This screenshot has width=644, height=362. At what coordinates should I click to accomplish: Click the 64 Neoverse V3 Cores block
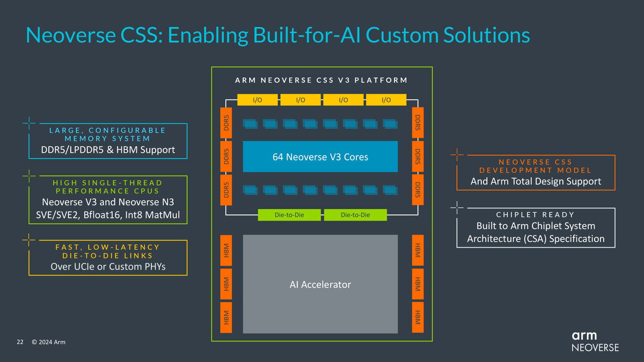click(320, 156)
